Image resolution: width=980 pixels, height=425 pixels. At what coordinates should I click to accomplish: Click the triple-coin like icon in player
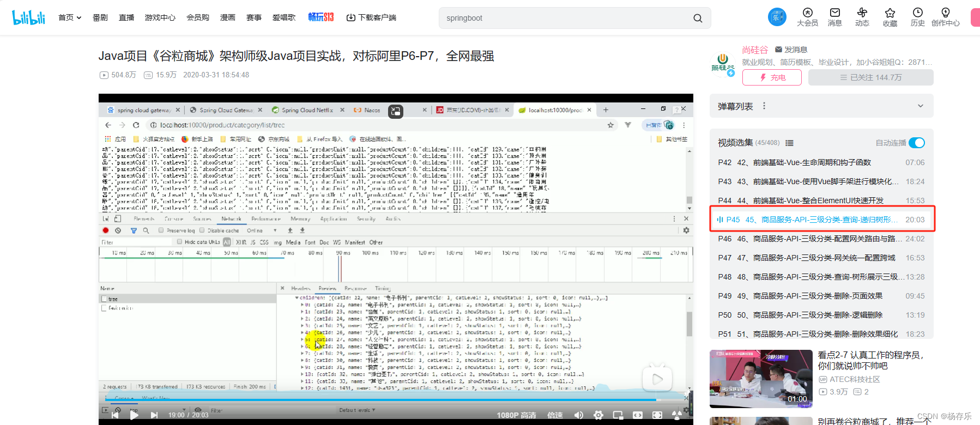point(677,415)
